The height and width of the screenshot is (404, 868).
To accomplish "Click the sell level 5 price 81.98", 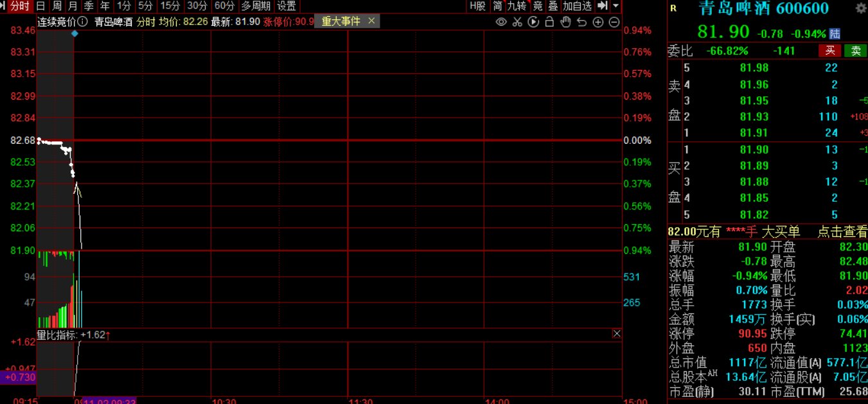I will pos(754,68).
